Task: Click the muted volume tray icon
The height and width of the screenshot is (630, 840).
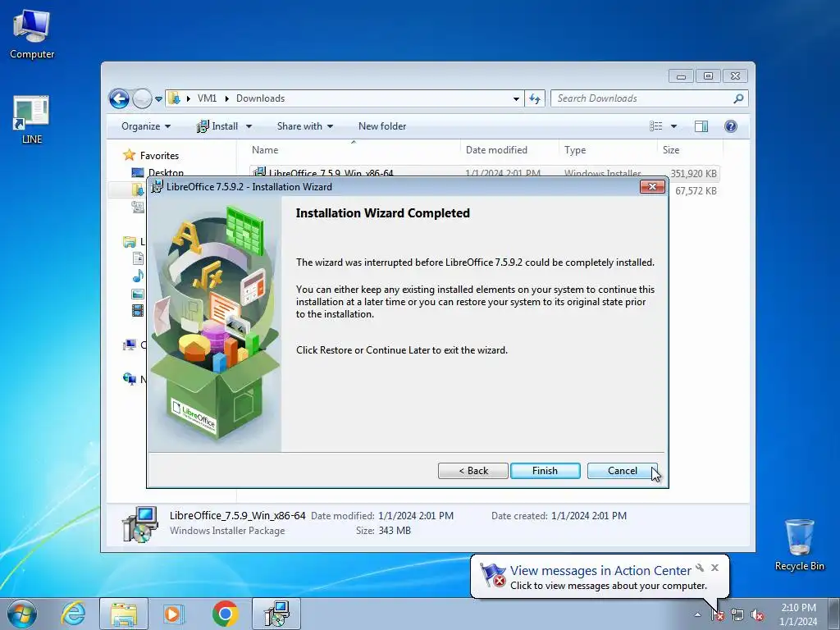Action: (757, 615)
